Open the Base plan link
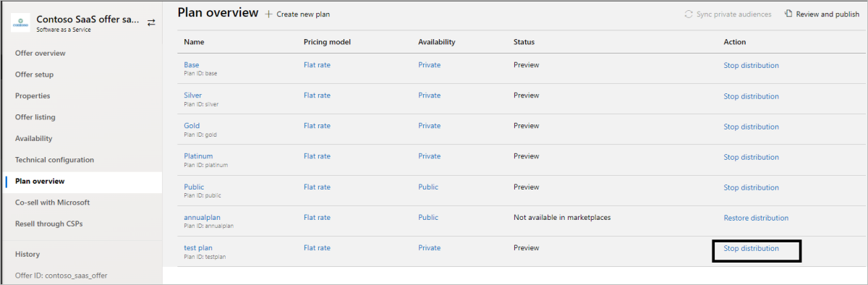 (191, 65)
